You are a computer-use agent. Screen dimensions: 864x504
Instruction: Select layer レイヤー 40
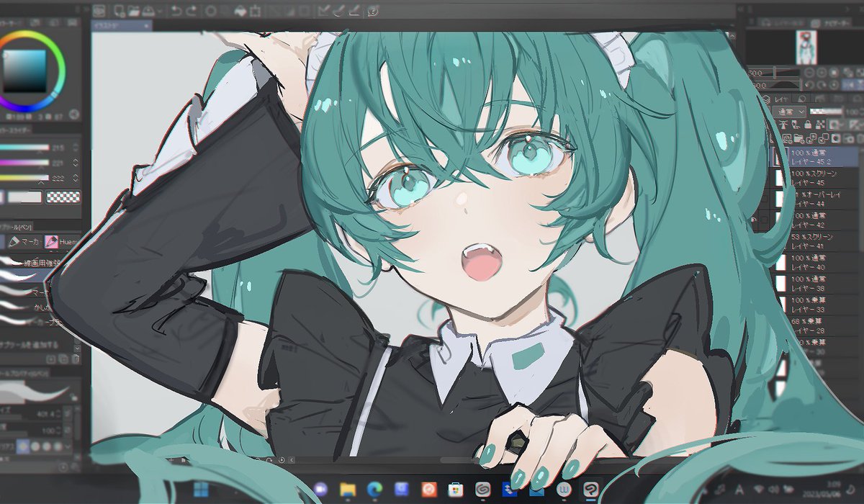(814, 262)
